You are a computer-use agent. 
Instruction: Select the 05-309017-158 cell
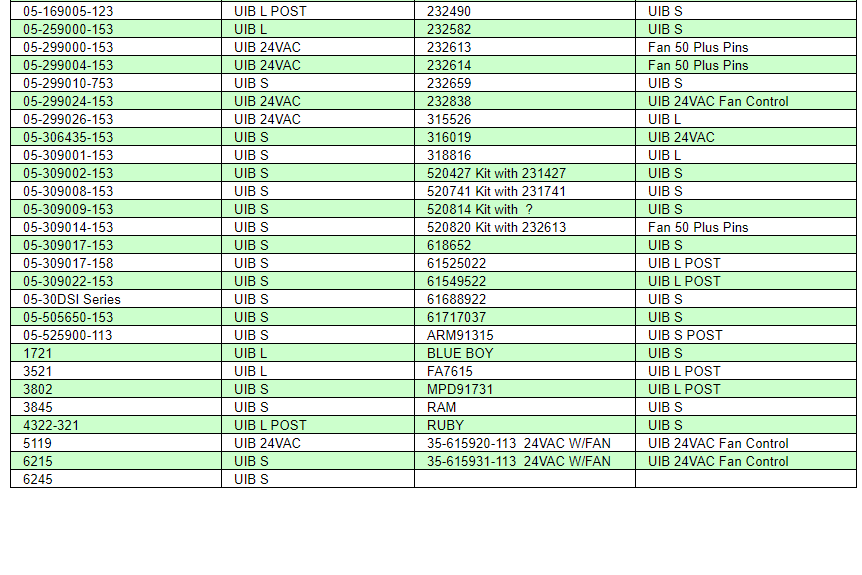click(x=68, y=264)
